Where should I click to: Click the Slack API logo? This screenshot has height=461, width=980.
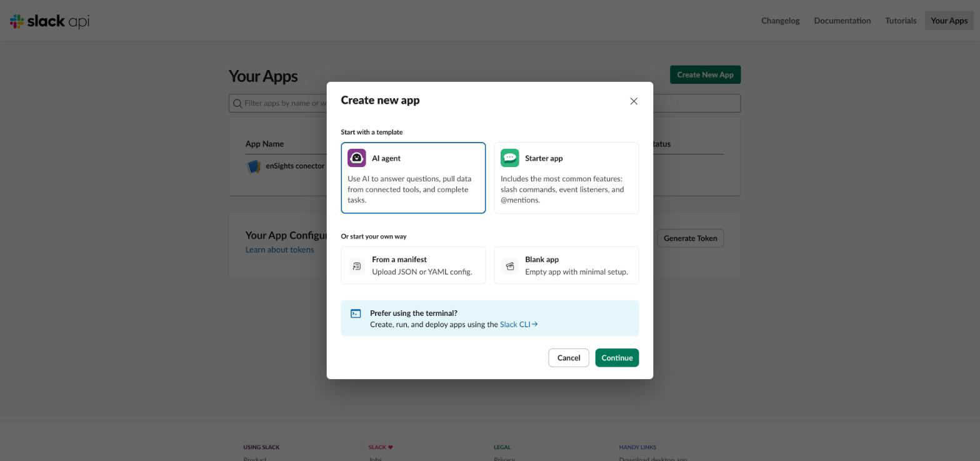[x=50, y=21]
